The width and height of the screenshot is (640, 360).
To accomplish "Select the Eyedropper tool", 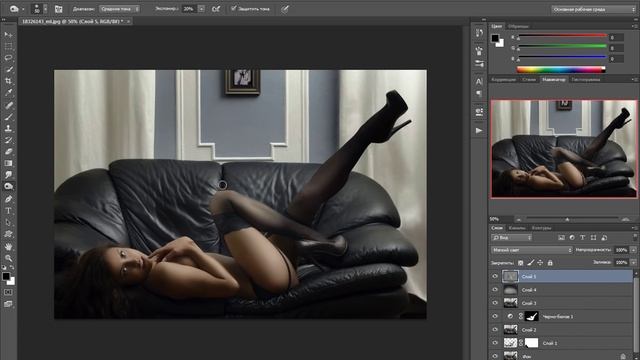I will [8, 93].
